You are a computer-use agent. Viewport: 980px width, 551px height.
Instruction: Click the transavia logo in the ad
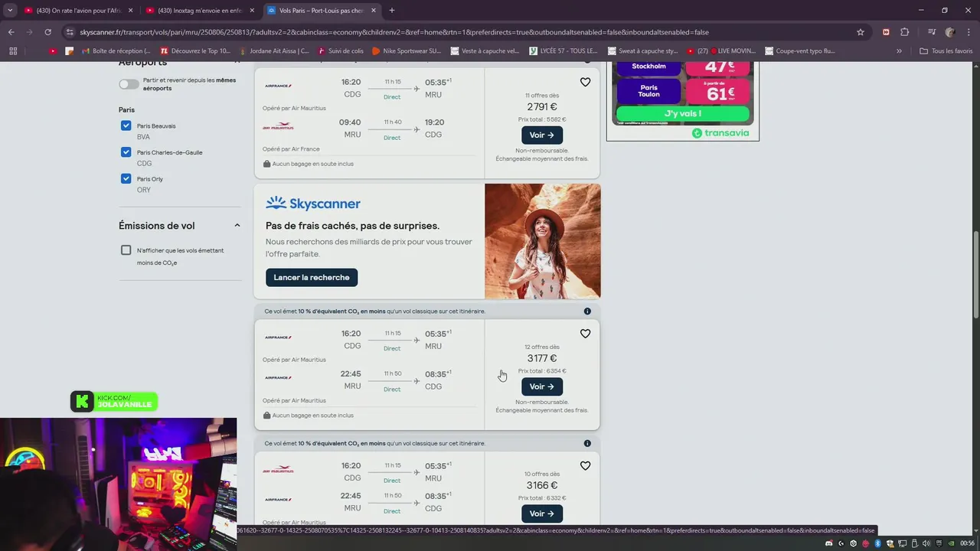720,133
